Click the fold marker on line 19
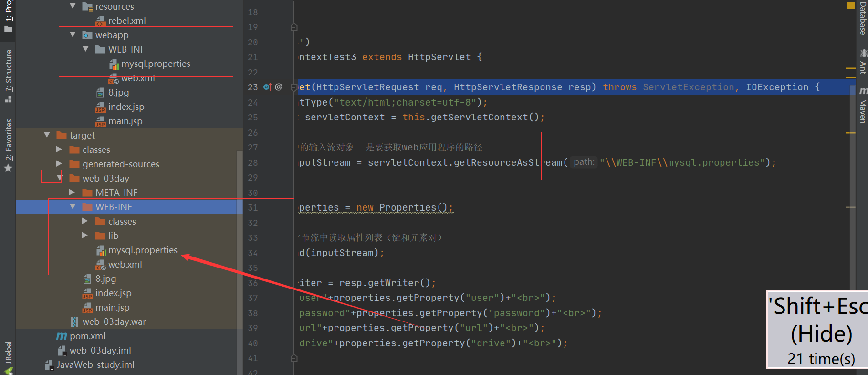The image size is (868, 375). (294, 27)
